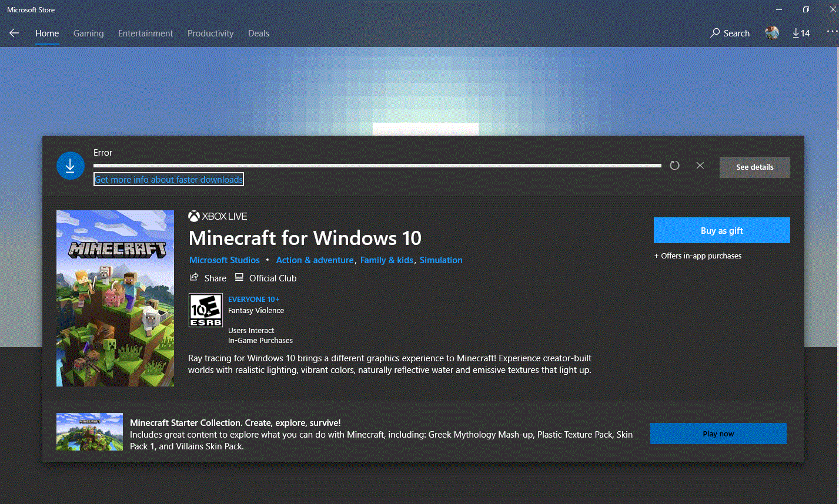This screenshot has width=839, height=504.
Task: Click the See details button
Action: click(x=755, y=167)
